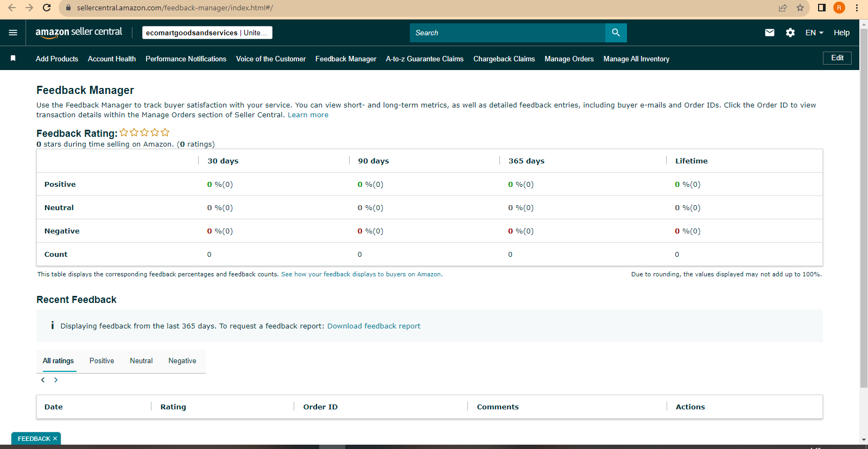The image size is (868, 449).
Task: Click the Edit button in nav bar
Action: point(837,58)
